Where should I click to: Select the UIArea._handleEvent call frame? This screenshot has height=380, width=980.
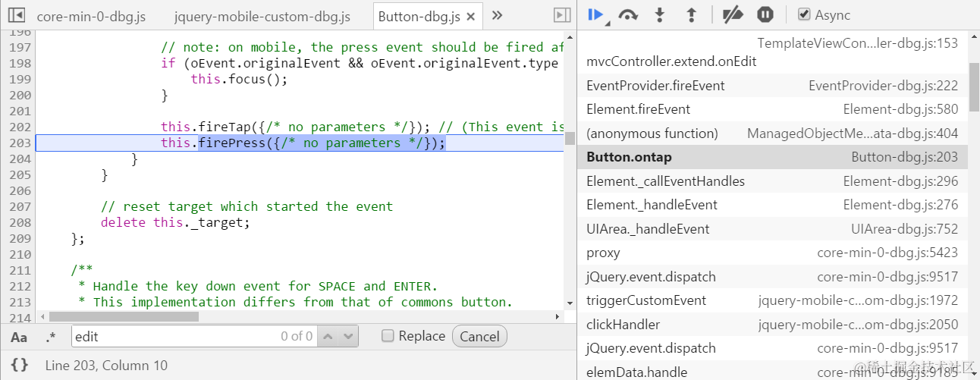[x=772, y=229]
